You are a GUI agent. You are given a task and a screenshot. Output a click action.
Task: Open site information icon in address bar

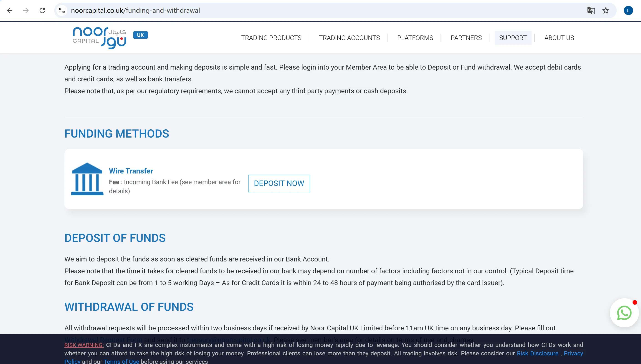(x=62, y=10)
